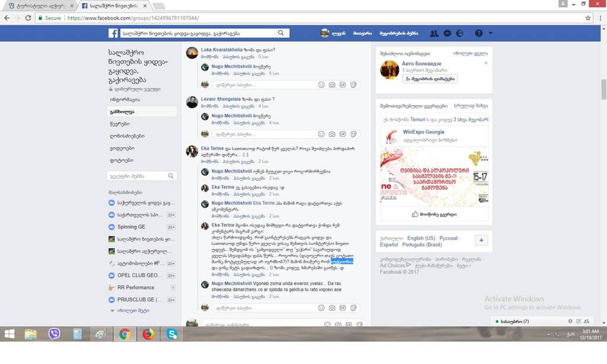Click camera icon in Eka Terine thread reply box
Image resolution: width=607 pixels, height=364 pixels.
[x=332, y=308]
